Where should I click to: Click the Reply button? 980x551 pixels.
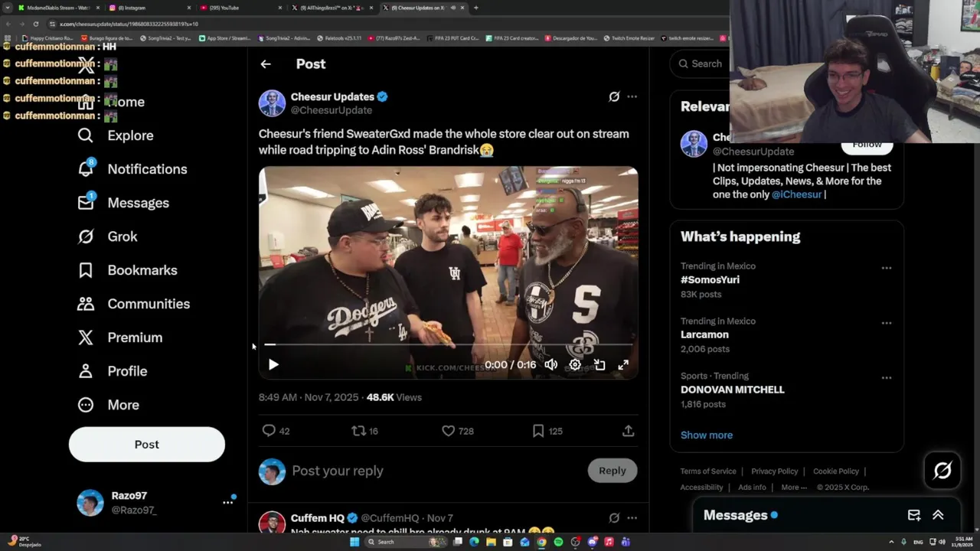pyautogui.click(x=612, y=471)
